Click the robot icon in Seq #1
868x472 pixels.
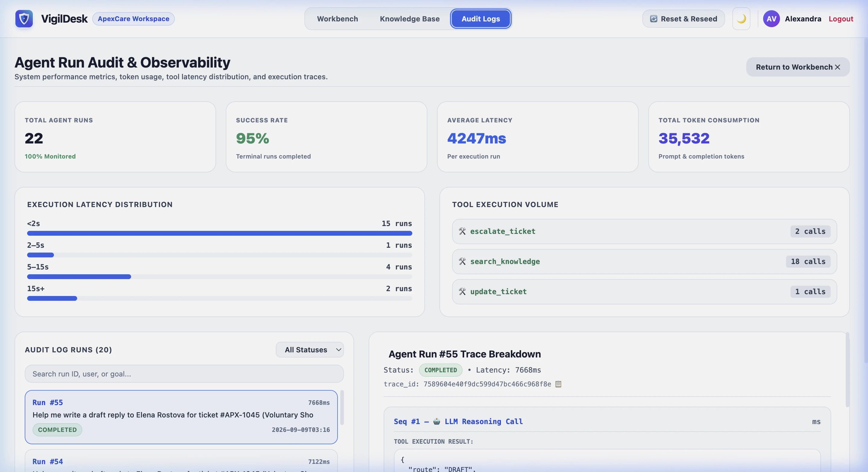(437, 421)
